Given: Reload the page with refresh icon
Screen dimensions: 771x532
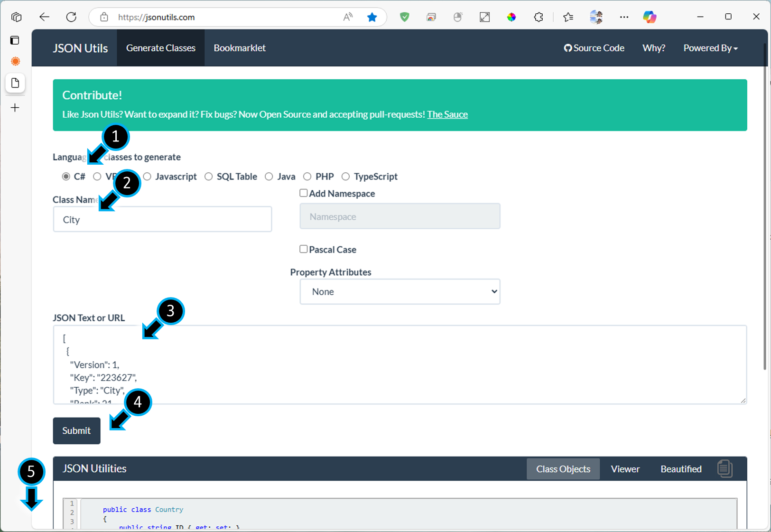Looking at the screenshot, I should (71, 17).
